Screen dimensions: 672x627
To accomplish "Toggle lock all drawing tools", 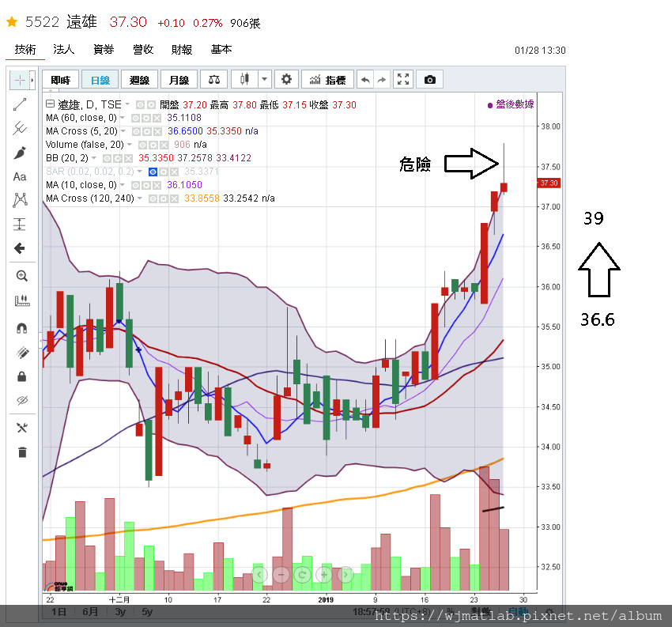I will 21,376.
